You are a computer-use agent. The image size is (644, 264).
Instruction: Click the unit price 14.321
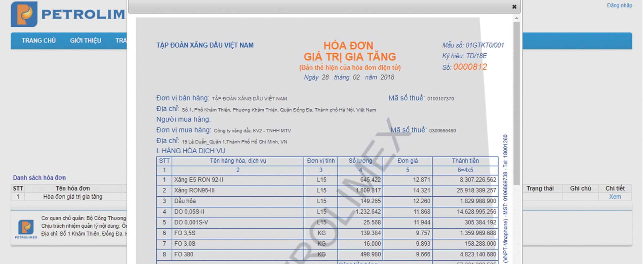pos(421,190)
